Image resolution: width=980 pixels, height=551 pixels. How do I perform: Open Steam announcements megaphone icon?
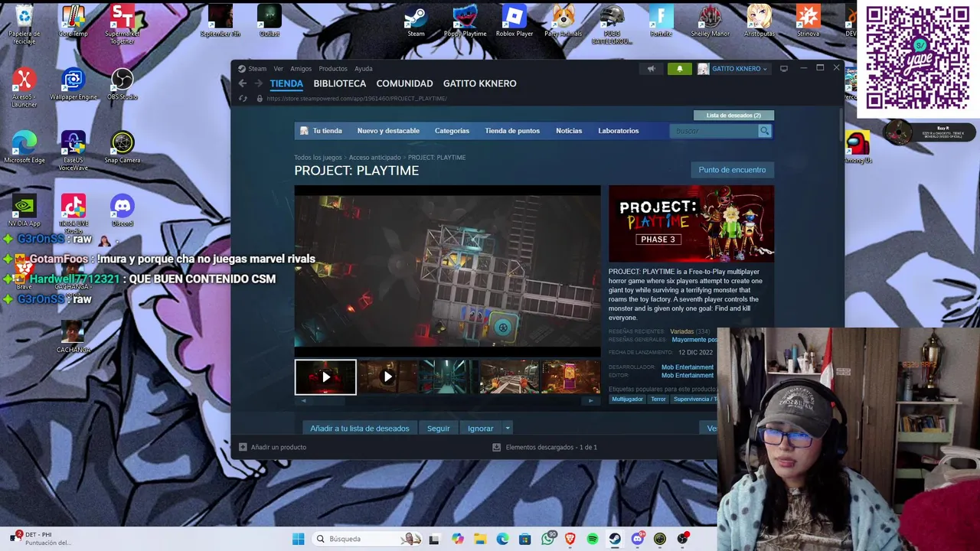point(652,69)
